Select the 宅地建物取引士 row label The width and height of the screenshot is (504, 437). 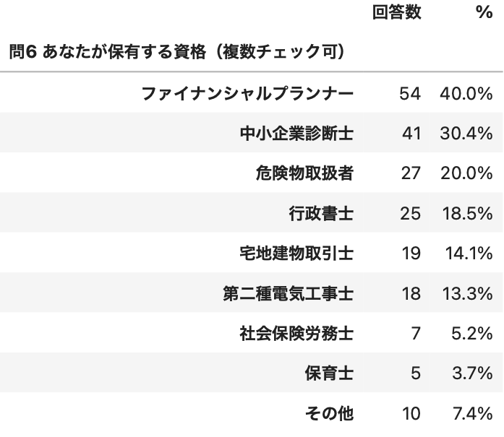(x=296, y=253)
